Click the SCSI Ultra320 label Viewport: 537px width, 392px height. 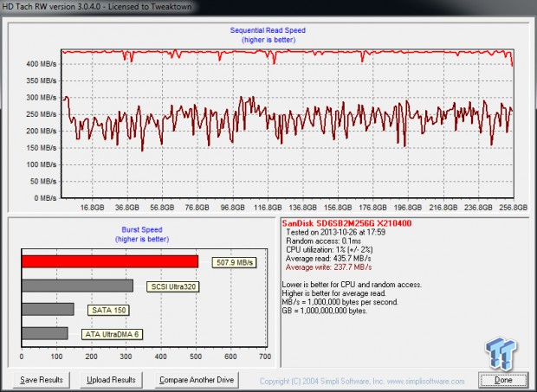tap(173, 286)
